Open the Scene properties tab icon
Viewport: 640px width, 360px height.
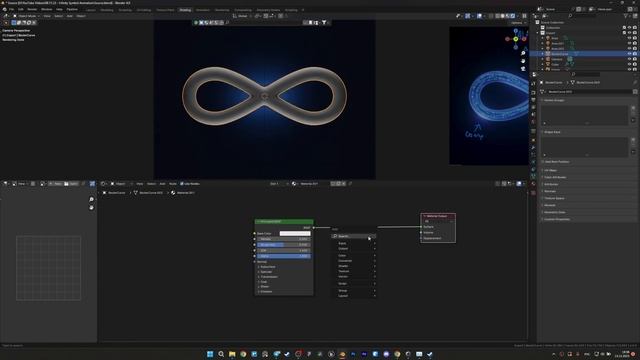pyautogui.click(x=533, y=114)
